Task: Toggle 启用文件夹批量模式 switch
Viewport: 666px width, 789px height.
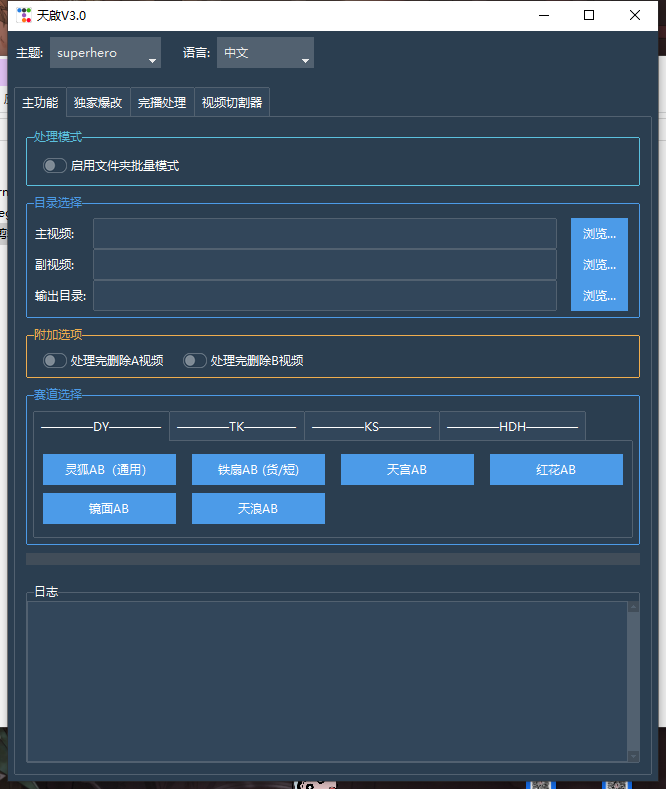Action: (55, 166)
